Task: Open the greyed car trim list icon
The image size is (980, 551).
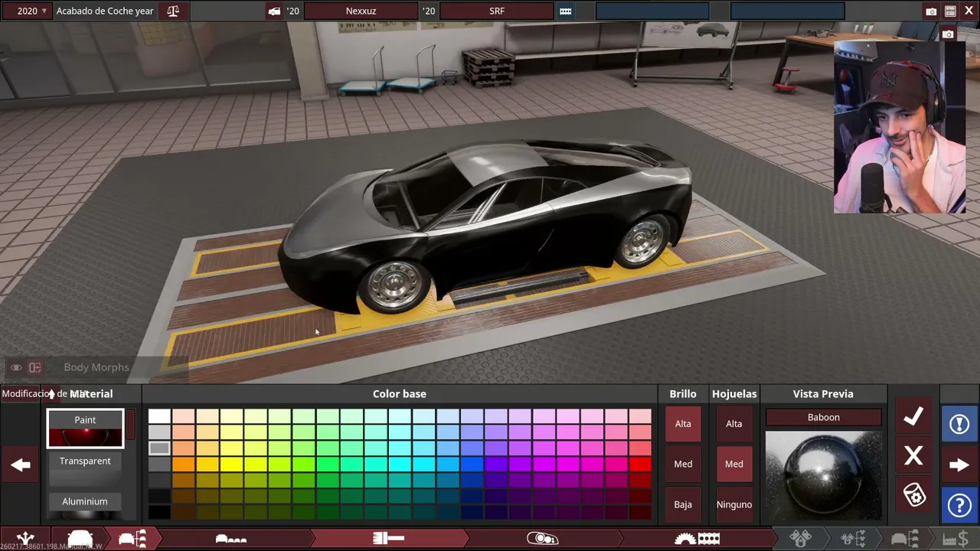Action: [x=904, y=539]
